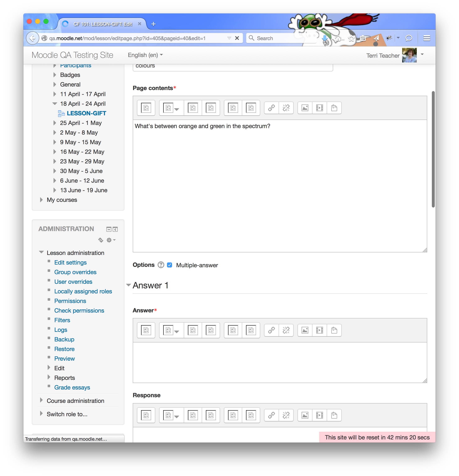This screenshot has width=459, height=476.
Task: Show bookmarks list icon in browser toolbar
Action: click(362, 38)
